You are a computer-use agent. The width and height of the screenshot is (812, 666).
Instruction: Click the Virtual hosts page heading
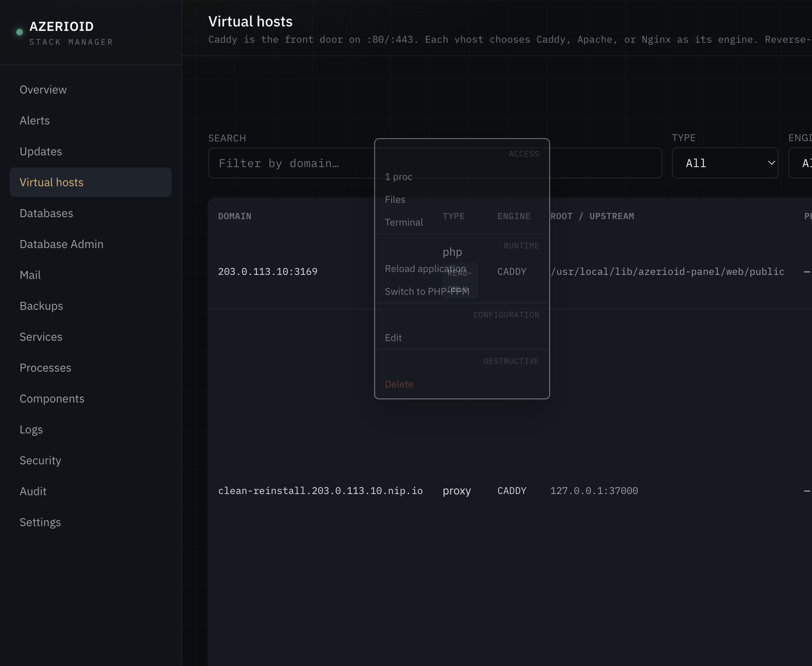coord(251,22)
